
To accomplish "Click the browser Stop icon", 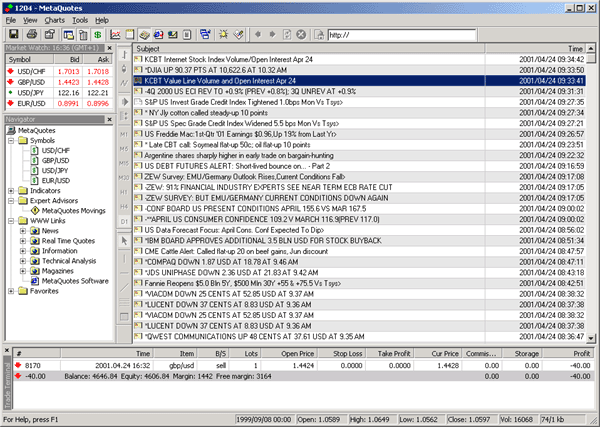I will pyautogui.click(x=302, y=35).
